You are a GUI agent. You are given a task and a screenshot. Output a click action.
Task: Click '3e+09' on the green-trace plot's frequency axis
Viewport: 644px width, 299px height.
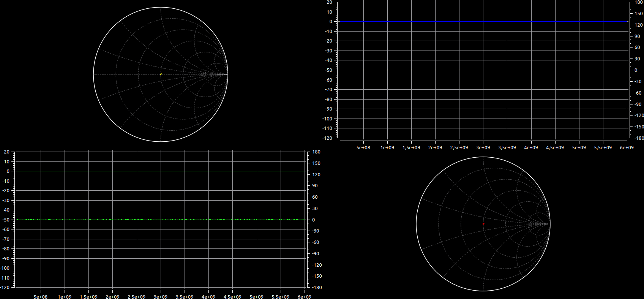pyautogui.click(x=161, y=297)
